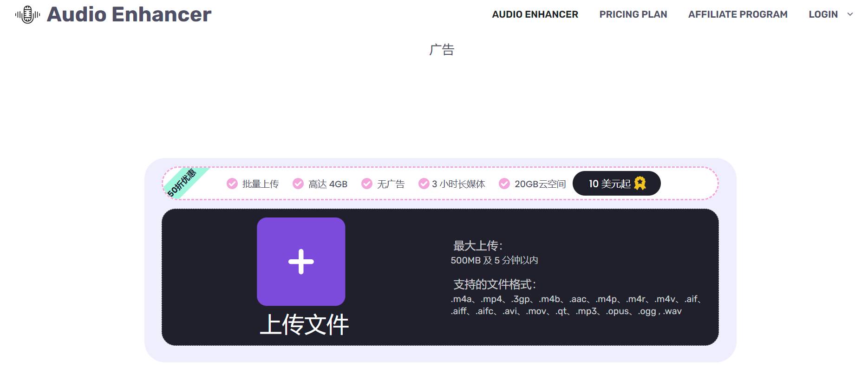The width and height of the screenshot is (868, 368).
Task: Click the checkmark icon beside 无广告
Action: pos(367,184)
